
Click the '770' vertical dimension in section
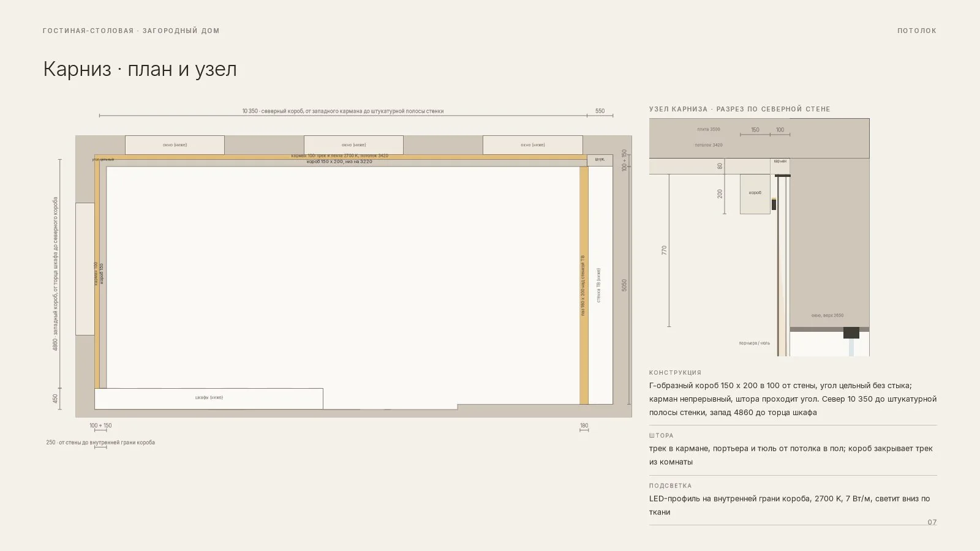[665, 250]
